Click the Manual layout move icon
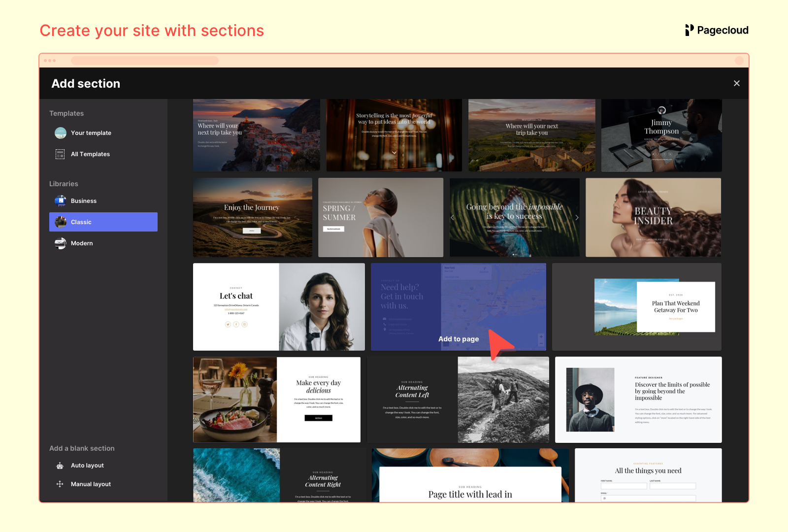The height and width of the screenshot is (532, 788). tap(60, 484)
